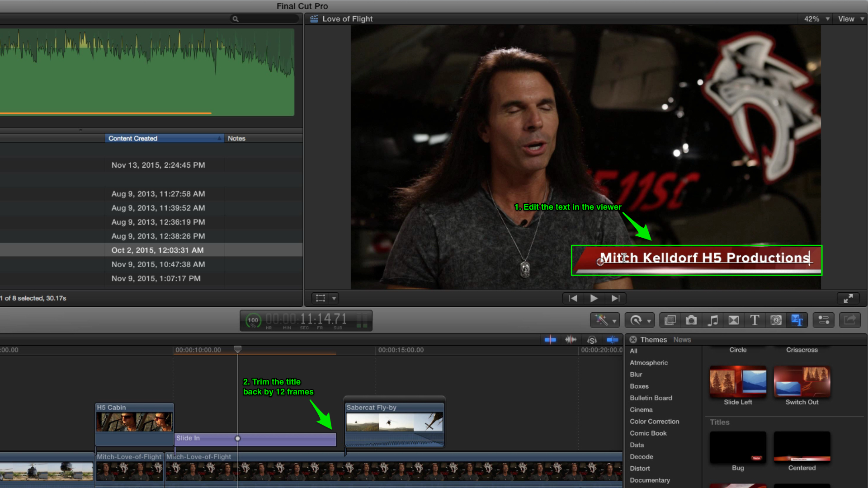Image resolution: width=868 pixels, height=488 pixels.
Task: Select first Mitch-Love-of-Flight timeline clip
Action: (129, 470)
